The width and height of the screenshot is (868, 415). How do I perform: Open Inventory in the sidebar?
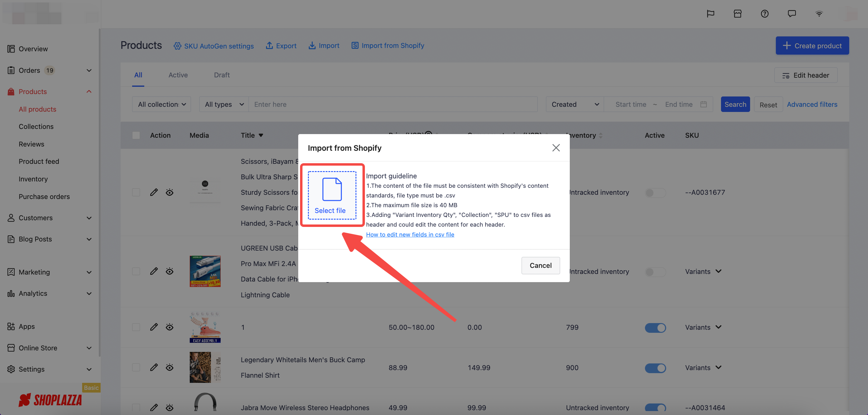click(x=33, y=179)
